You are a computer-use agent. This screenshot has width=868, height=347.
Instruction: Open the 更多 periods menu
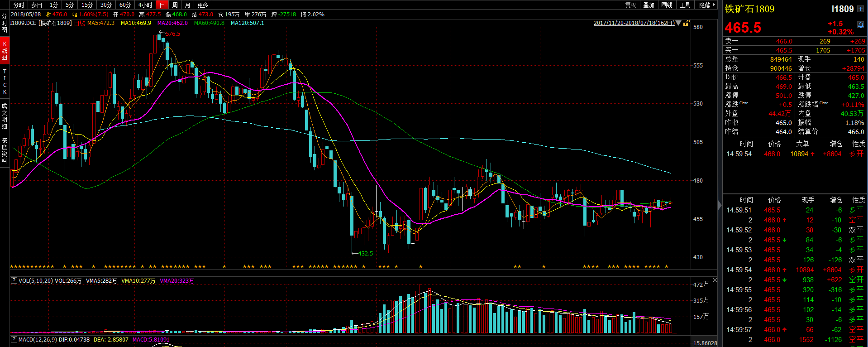click(203, 5)
